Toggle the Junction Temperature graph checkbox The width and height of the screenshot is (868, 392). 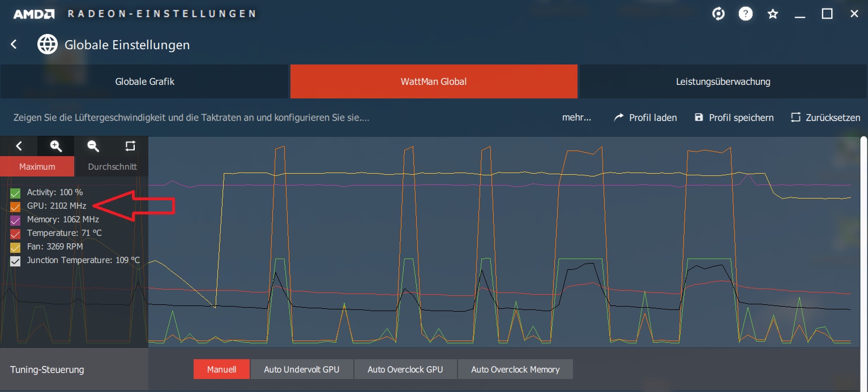coord(15,261)
